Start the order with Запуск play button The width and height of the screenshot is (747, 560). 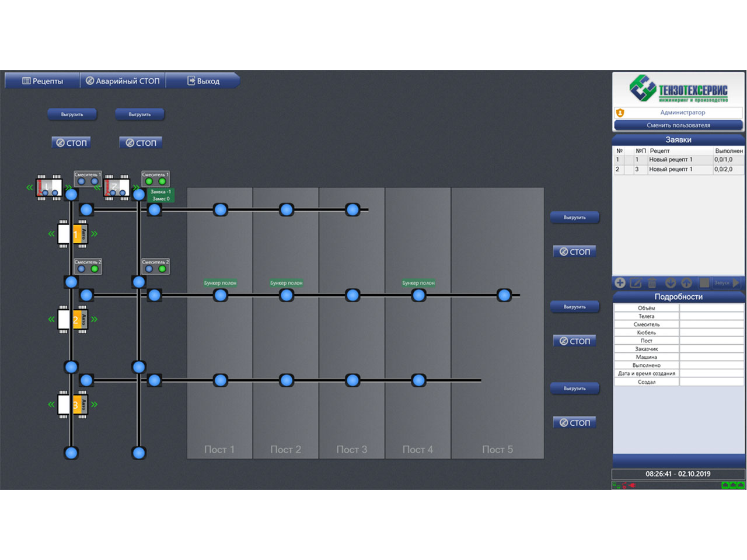coord(727,283)
